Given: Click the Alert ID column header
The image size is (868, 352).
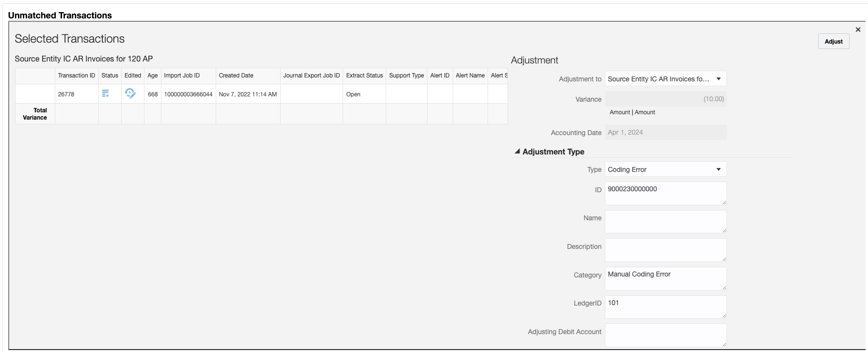Looking at the screenshot, I should click(x=440, y=76).
